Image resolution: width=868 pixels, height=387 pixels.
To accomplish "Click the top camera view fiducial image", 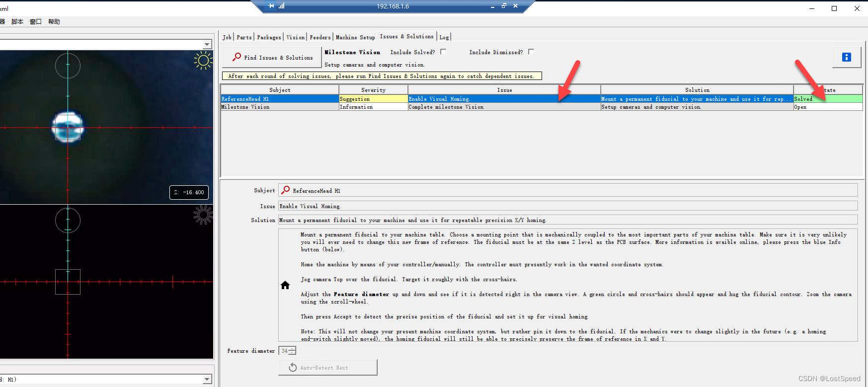I will (x=68, y=127).
